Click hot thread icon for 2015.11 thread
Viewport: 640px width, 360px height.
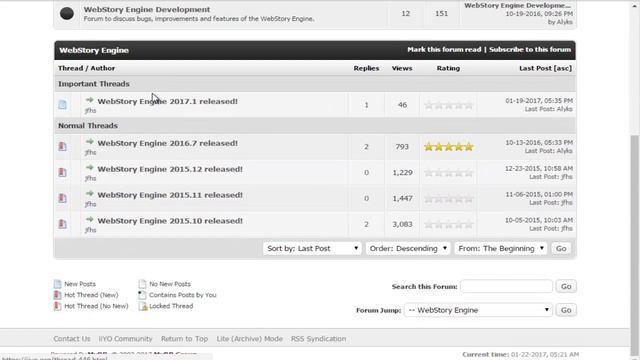pyautogui.click(x=62, y=198)
